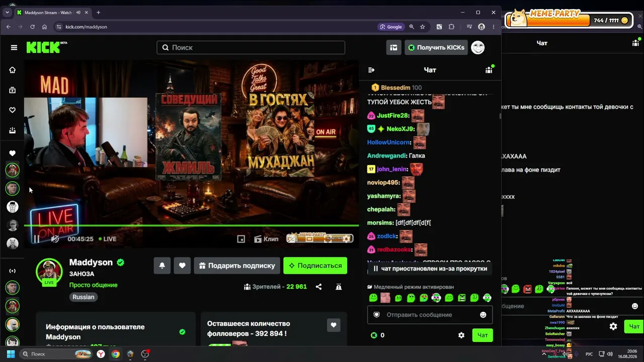Open the emoji picker in chat input
The image size is (644, 362).
pos(483,315)
